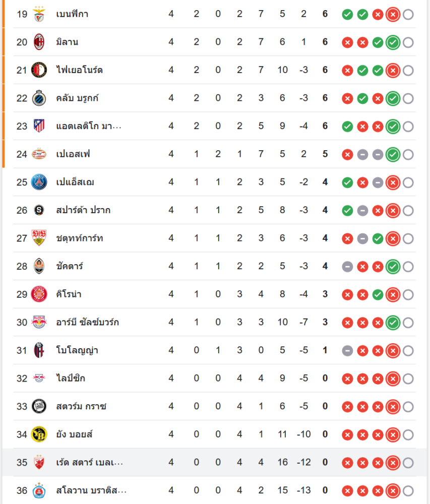Click the Benfica club crest
This screenshot has height=504, width=430.
[39, 14]
